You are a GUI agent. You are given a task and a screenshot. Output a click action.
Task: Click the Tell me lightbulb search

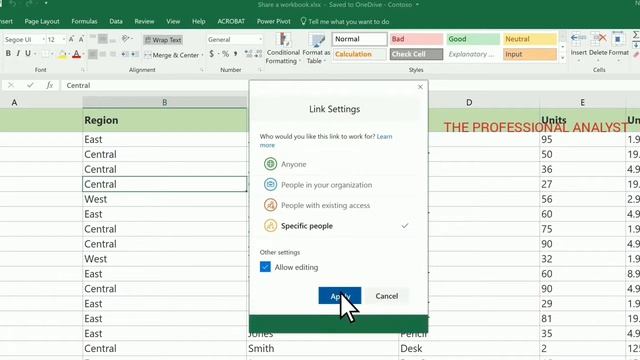coord(303,21)
